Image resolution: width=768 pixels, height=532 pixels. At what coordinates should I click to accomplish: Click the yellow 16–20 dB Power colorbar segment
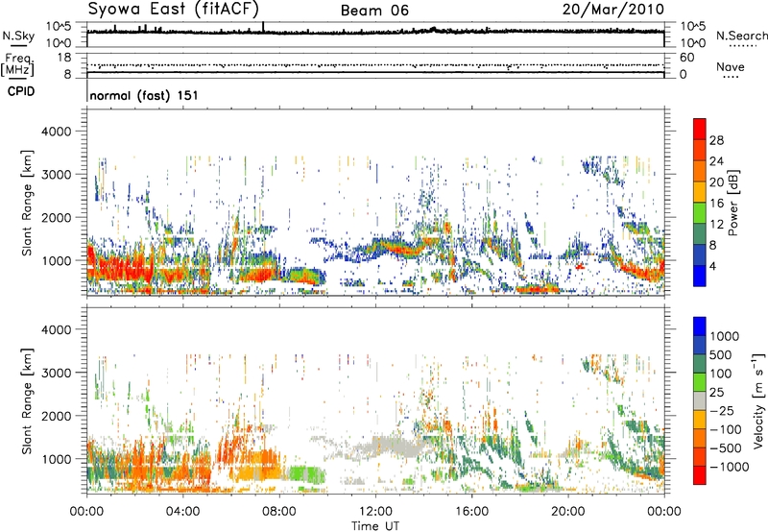[700, 191]
